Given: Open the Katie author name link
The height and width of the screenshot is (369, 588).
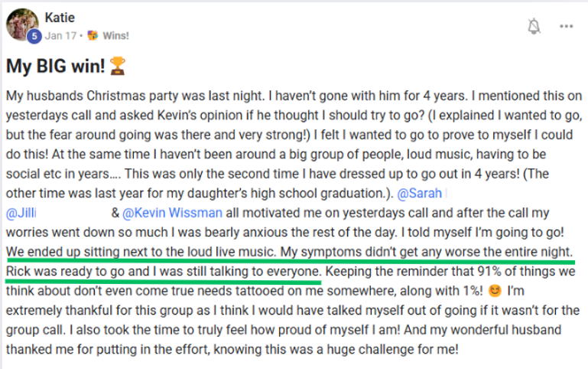Looking at the screenshot, I should (x=60, y=18).
